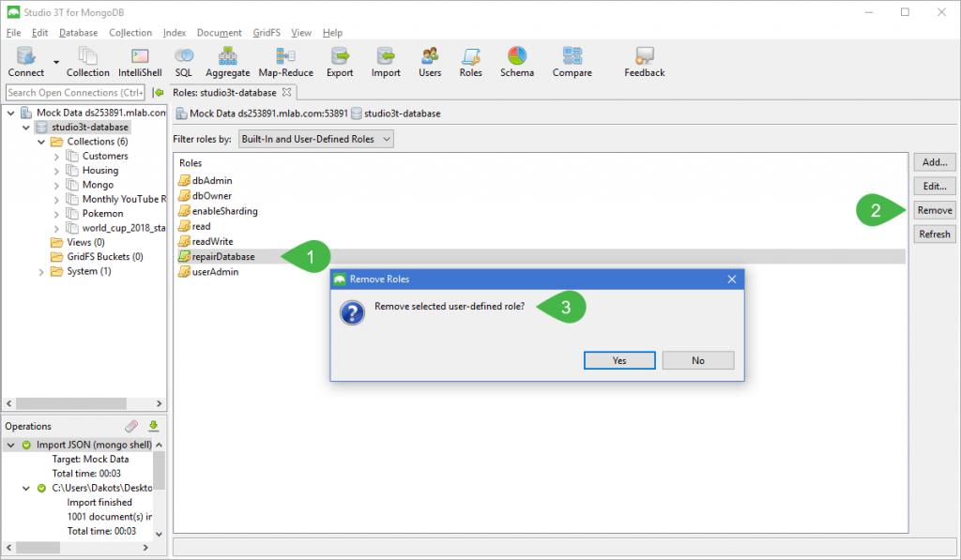
Task: Open the IntelliShell tool
Action: (x=140, y=63)
